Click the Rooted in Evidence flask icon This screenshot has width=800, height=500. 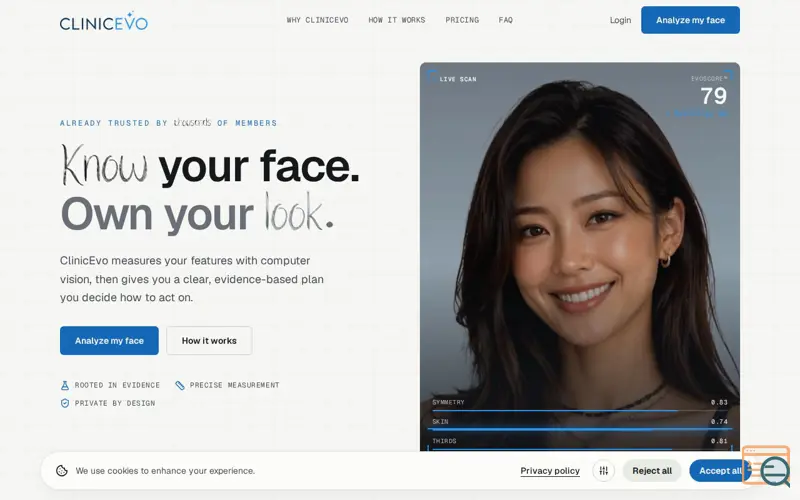click(65, 385)
